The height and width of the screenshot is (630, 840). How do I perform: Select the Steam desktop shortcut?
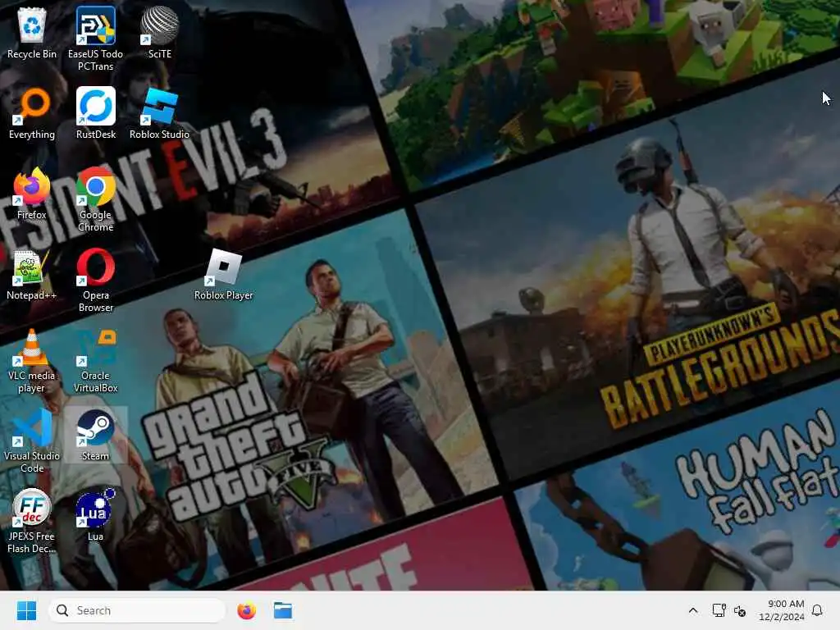coord(95,435)
